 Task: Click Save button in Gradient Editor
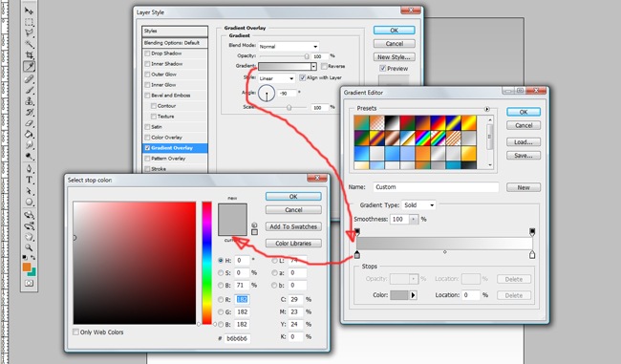click(524, 156)
